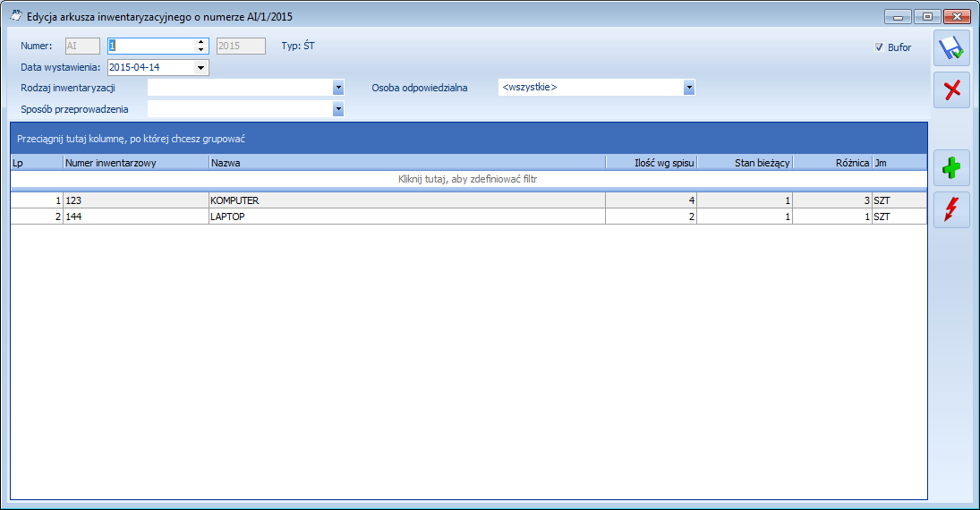Minimize the Edycja arkusza window
Image resolution: width=980 pixels, height=510 pixels.
[899, 17]
